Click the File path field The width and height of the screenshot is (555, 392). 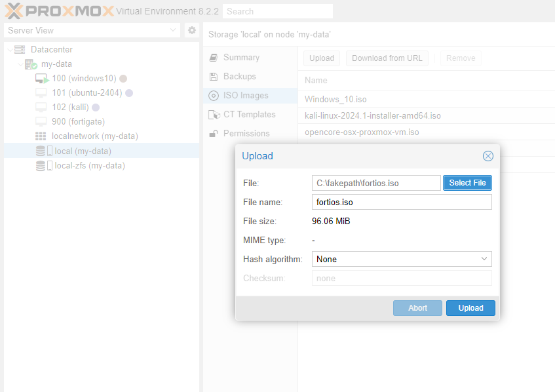(376, 183)
